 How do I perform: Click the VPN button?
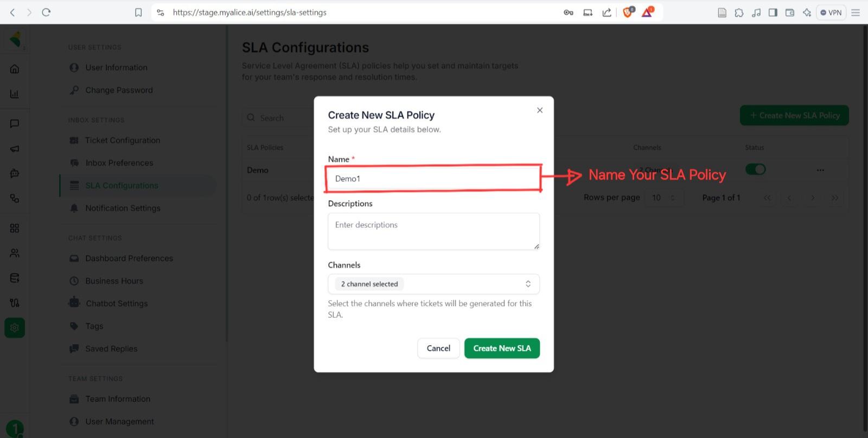click(831, 12)
